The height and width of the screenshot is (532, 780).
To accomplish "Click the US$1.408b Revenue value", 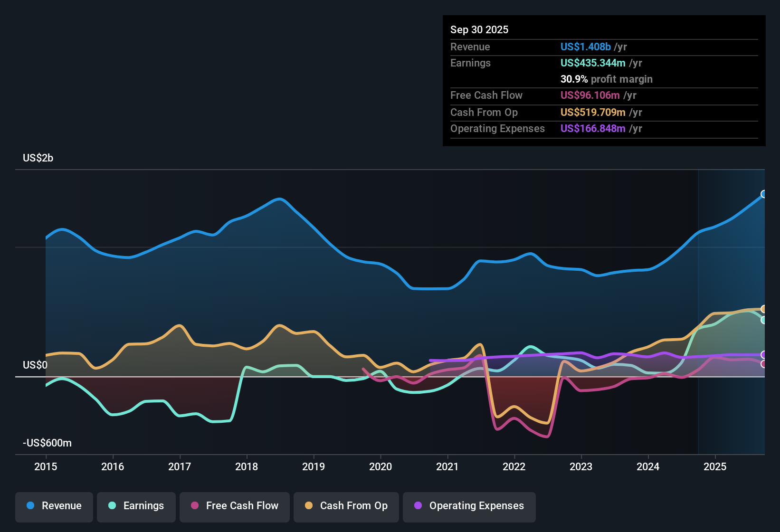I will (585, 47).
